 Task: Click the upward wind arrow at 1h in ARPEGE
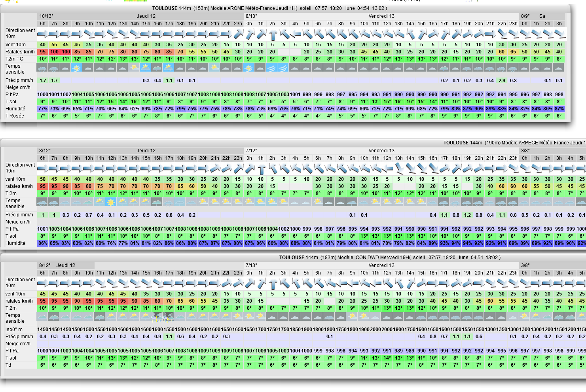pyautogui.click(x=261, y=170)
